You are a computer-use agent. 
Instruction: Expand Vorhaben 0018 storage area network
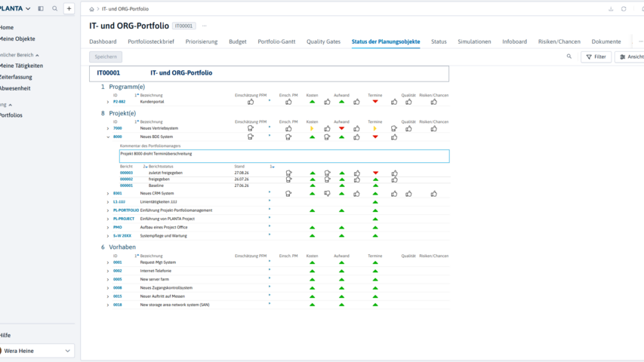pyautogui.click(x=108, y=305)
